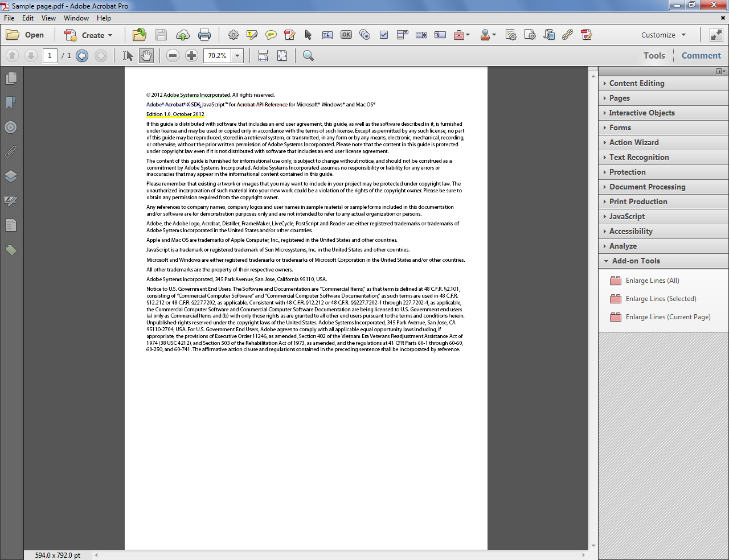Open the View menu
This screenshot has width=729, height=560.
point(48,18)
